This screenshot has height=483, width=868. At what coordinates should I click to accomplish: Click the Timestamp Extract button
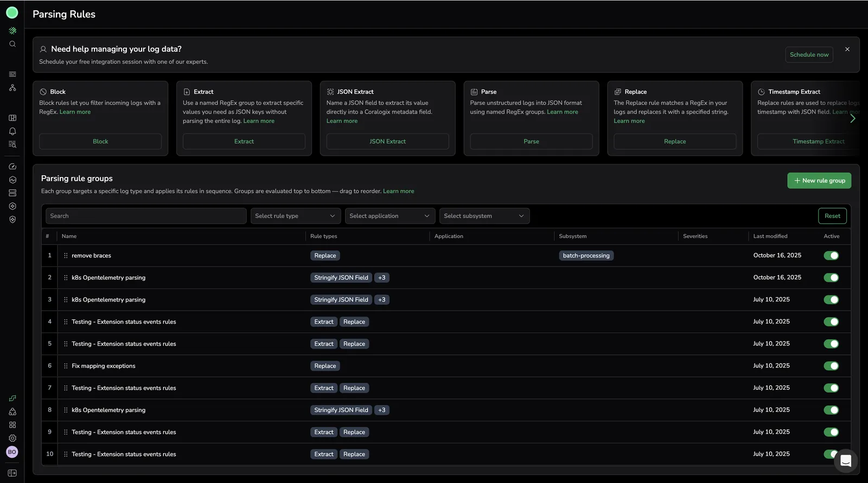click(818, 141)
